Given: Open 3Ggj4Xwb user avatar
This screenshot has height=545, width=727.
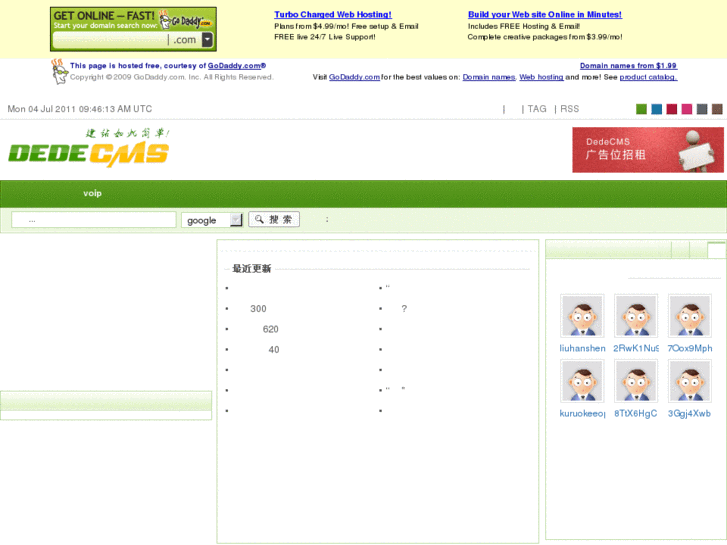Looking at the screenshot, I should pos(689,381).
